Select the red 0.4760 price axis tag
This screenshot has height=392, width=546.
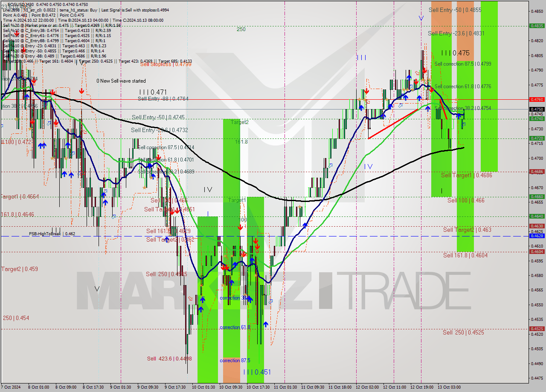pyautogui.click(x=537, y=99)
